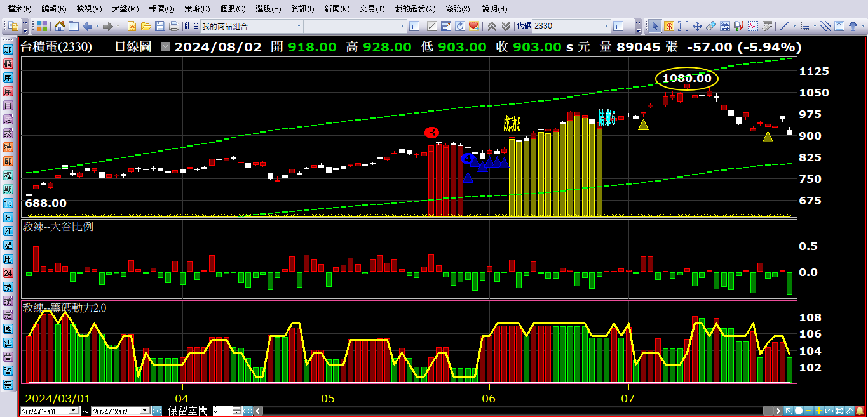This screenshot has height=417, width=868.
Task: Click the 保留空間 number input field
Action: 221,411
